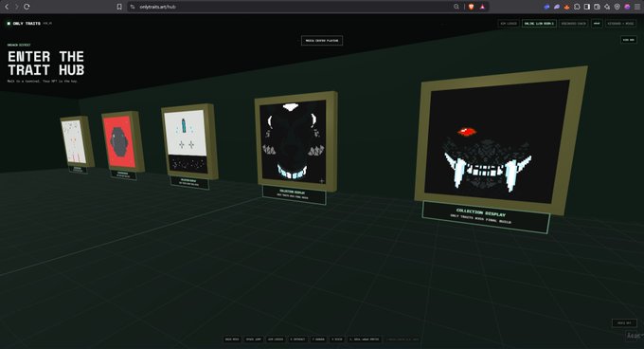Open the Brave VPN shield icon
The image size is (644, 349).
617,7
